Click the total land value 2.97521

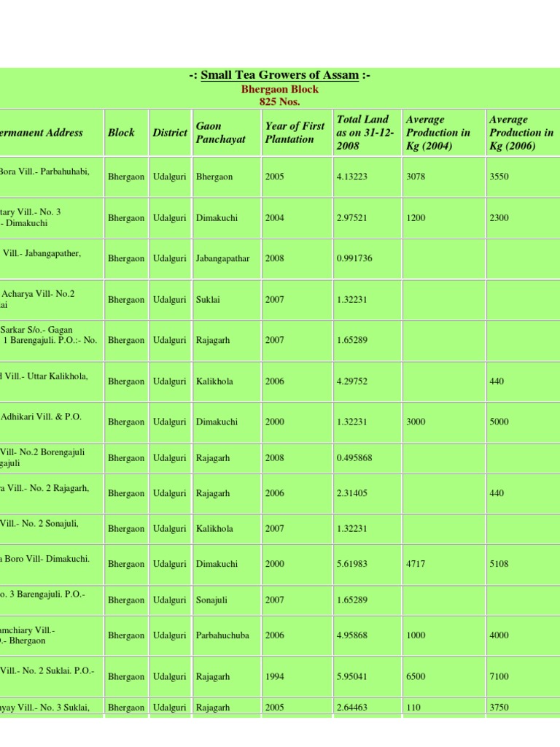pyautogui.click(x=352, y=217)
